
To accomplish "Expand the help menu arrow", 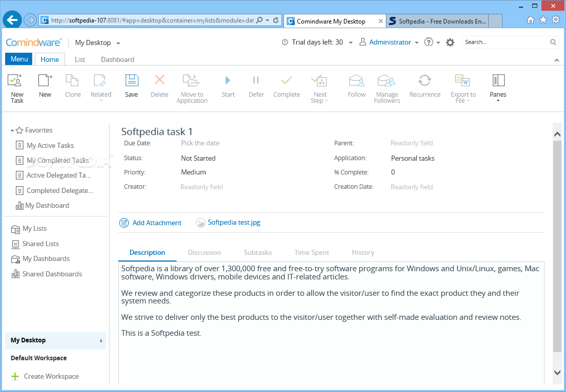I will pos(438,42).
